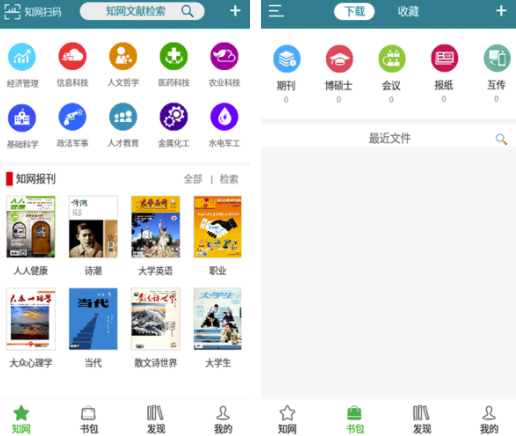Viewport: 516px width, 436px height.
Task: Click the 检索 link beside 全部
Action: coord(229,179)
